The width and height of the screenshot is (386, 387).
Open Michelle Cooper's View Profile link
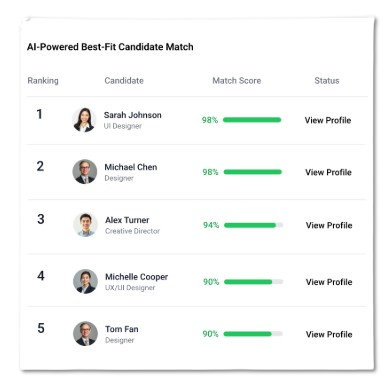point(329,282)
